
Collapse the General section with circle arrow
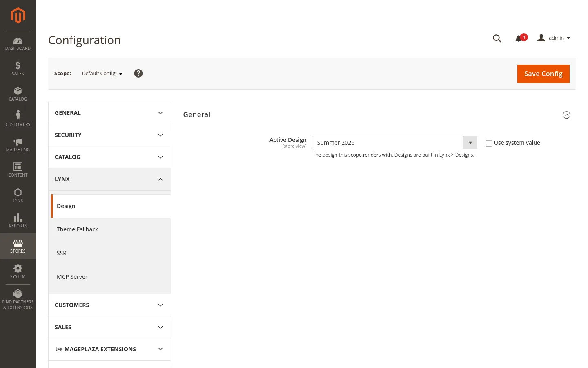pos(566,115)
